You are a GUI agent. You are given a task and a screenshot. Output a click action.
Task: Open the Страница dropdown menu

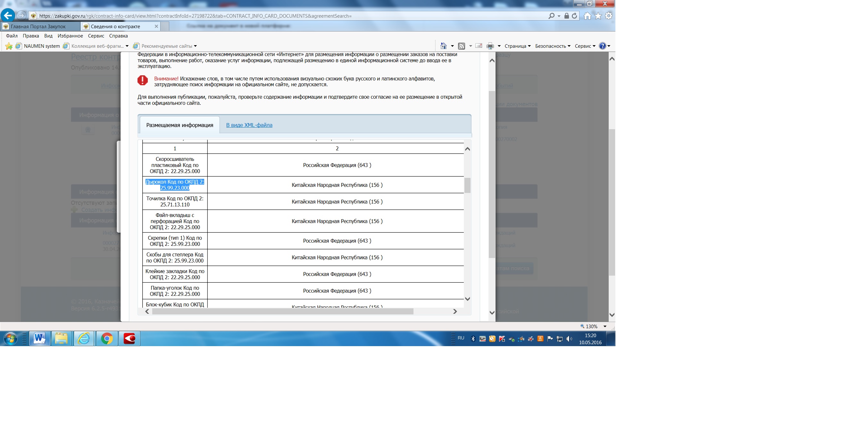(517, 46)
